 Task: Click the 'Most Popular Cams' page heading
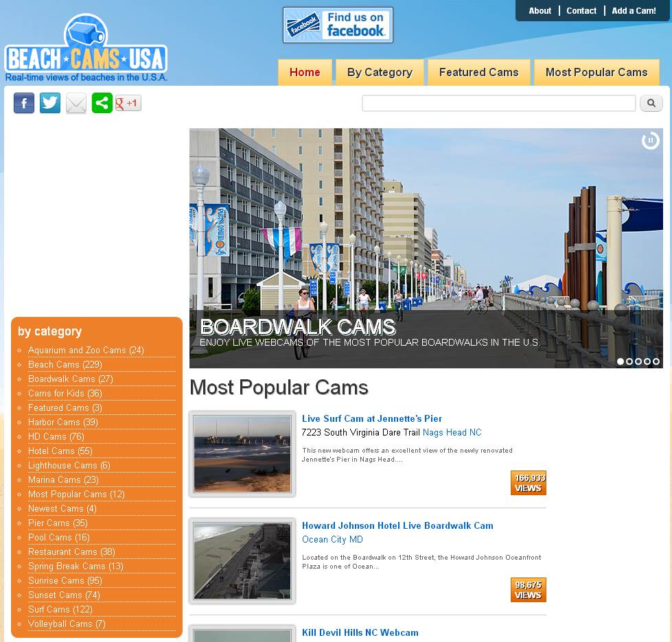[279, 388]
